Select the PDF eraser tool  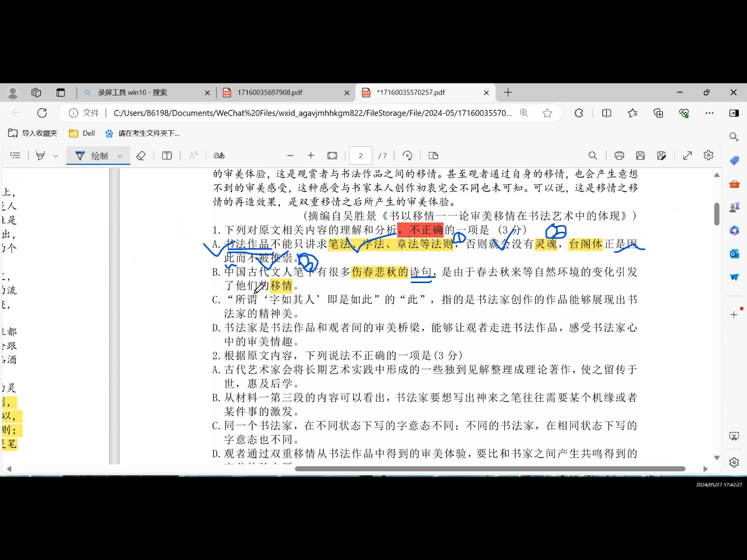[x=141, y=156]
